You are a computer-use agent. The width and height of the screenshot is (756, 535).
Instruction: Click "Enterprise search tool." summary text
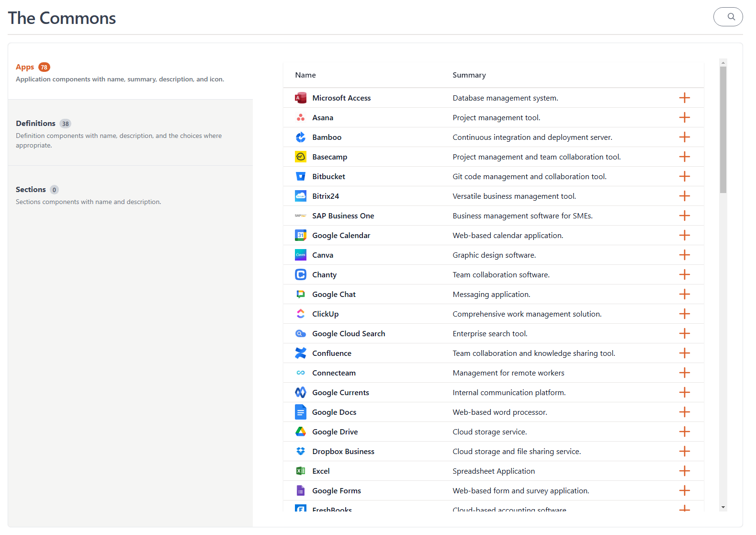point(490,333)
